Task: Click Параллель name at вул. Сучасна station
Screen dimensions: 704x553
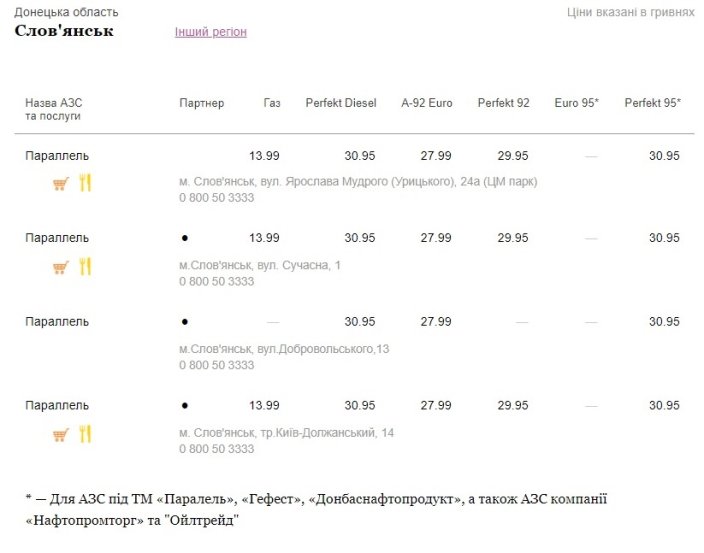Action: 57,238
